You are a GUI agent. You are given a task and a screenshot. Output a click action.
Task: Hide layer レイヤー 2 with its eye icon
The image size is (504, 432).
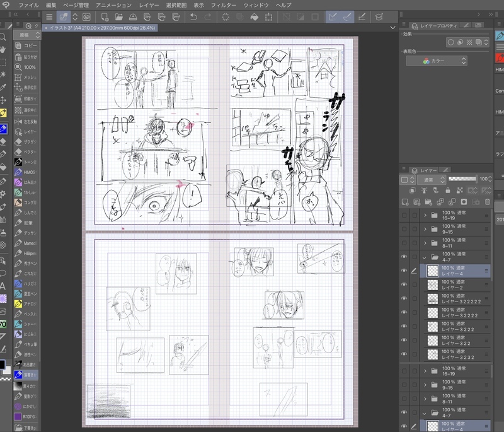[404, 284]
